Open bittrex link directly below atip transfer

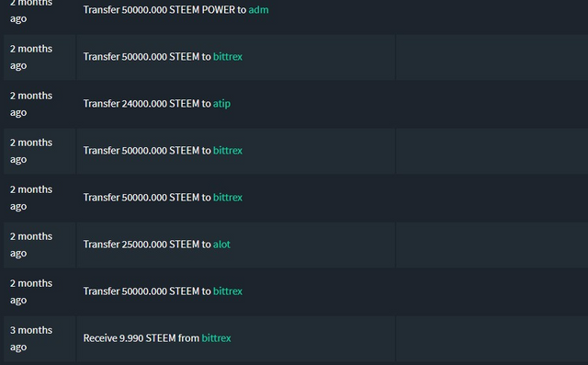pos(228,151)
